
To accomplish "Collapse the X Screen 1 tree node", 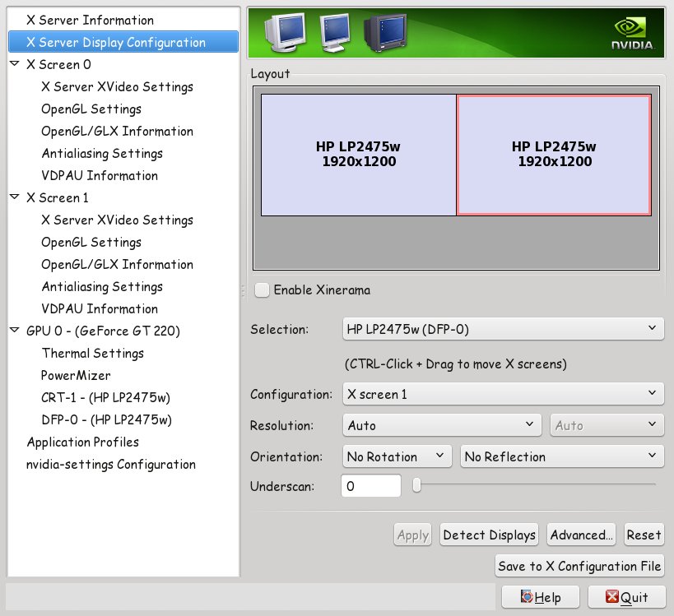I will click(x=15, y=197).
